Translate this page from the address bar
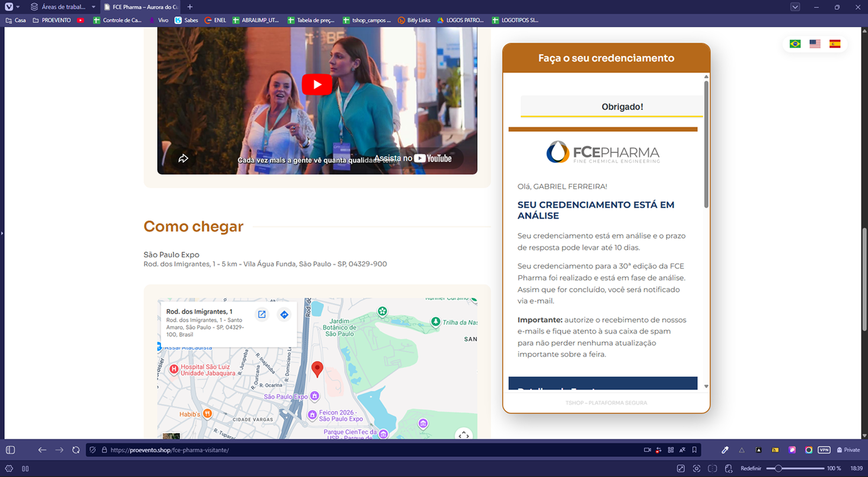868x477 pixels. [682, 450]
